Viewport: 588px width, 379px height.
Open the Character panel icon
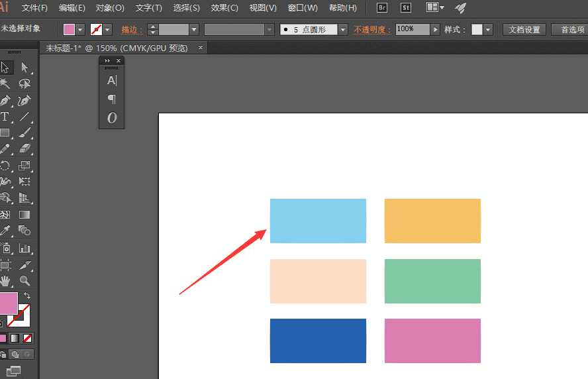[111, 81]
